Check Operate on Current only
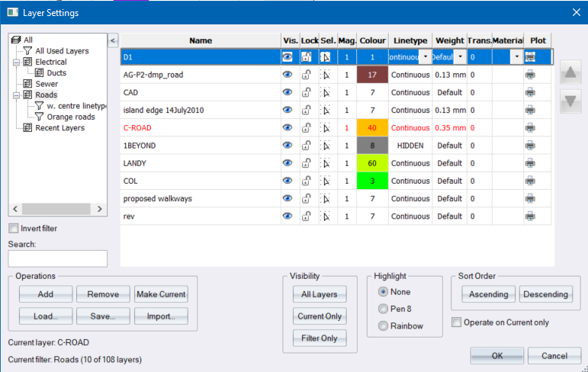 click(x=457, y=322)
